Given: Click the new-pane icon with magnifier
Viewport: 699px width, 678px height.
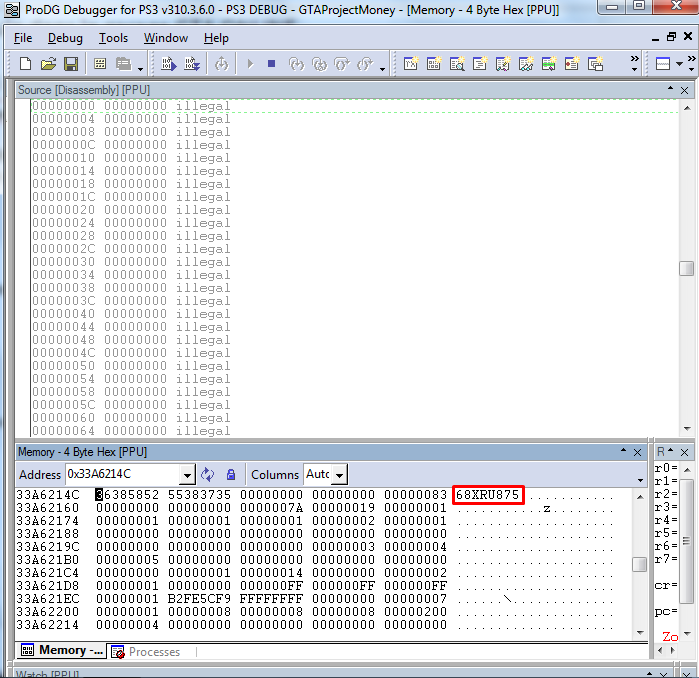Looking at the screenshot, I should pos(457,64).
